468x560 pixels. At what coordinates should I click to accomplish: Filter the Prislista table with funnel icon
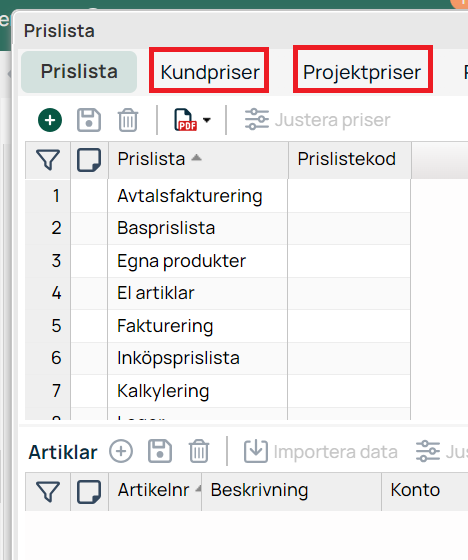48,160
